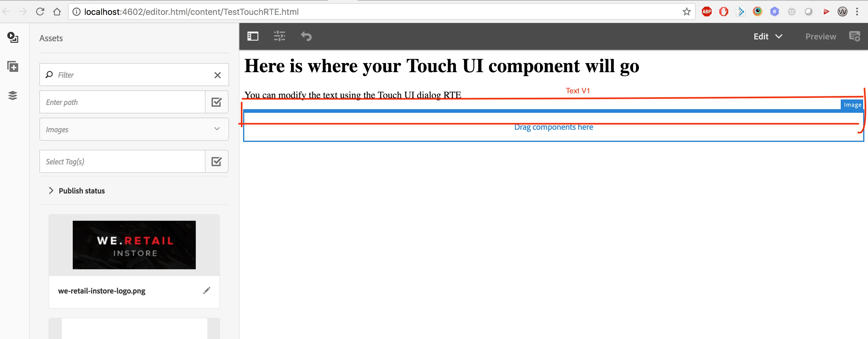Open page information settings icon
This screenshot has height=339, width=868.
click(279, 36)
